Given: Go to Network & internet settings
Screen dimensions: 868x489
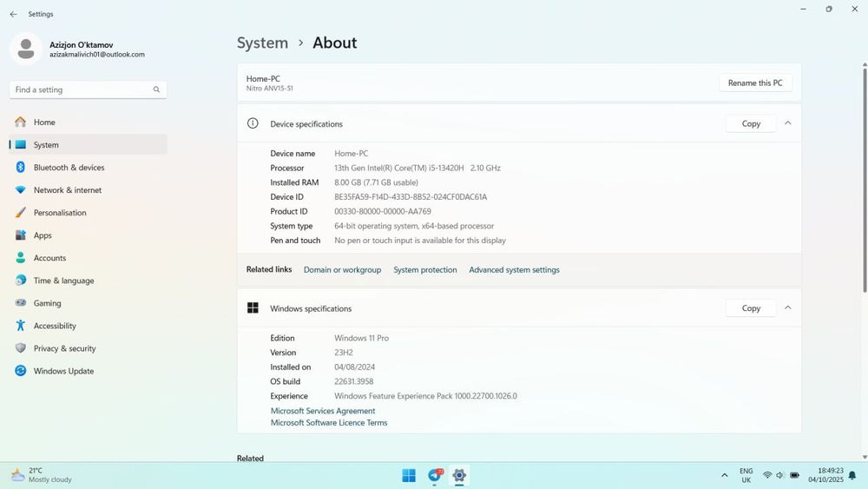Looking at the screenshot, I should 88,190.
